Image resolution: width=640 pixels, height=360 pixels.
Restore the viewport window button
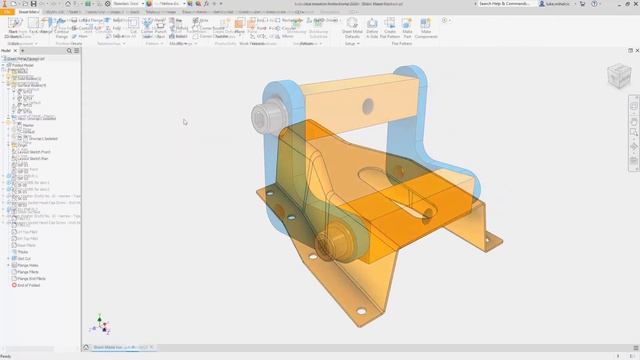click(x=630, y=51)
